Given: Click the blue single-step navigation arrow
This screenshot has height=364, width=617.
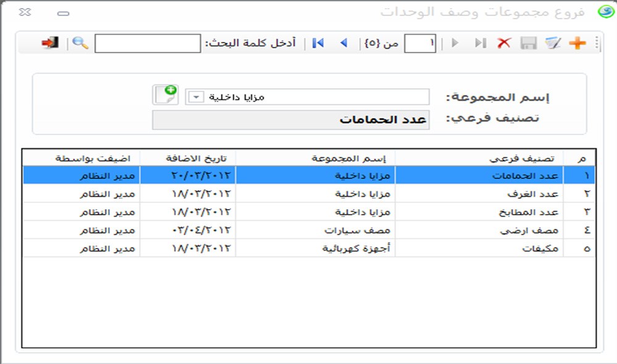Looking at the screenshot, I should click(344, 43).
